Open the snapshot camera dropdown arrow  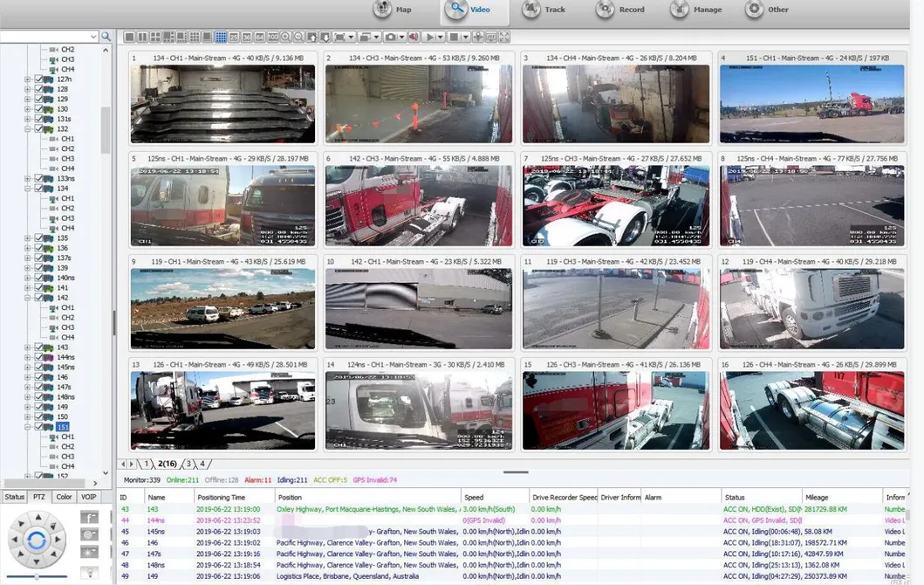point(402,37)
